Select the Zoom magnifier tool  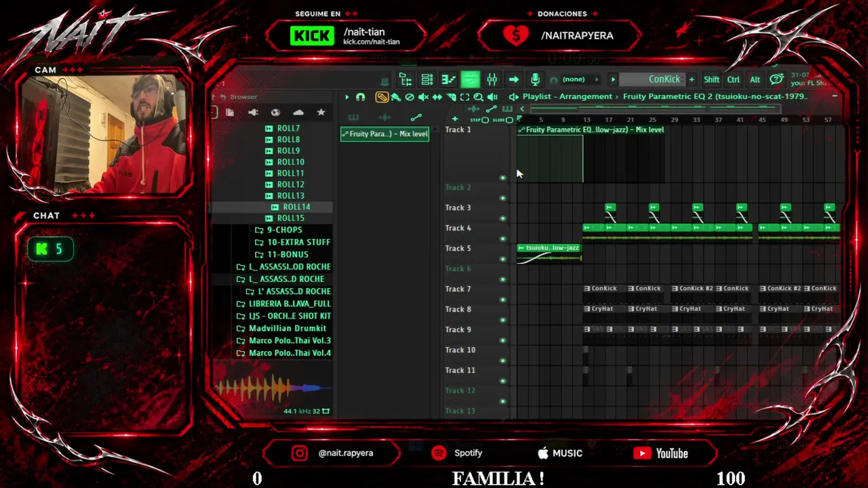pos(479,97)
